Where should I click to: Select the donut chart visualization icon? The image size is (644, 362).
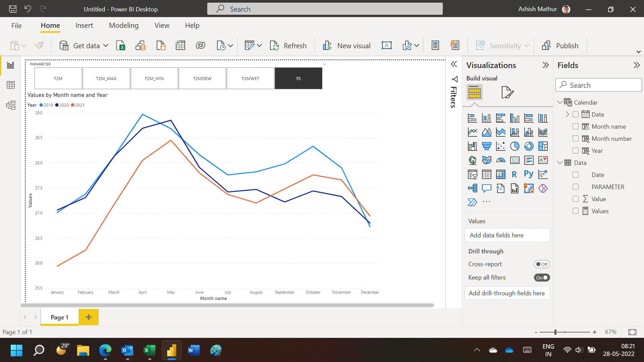(x=529, y=146)
